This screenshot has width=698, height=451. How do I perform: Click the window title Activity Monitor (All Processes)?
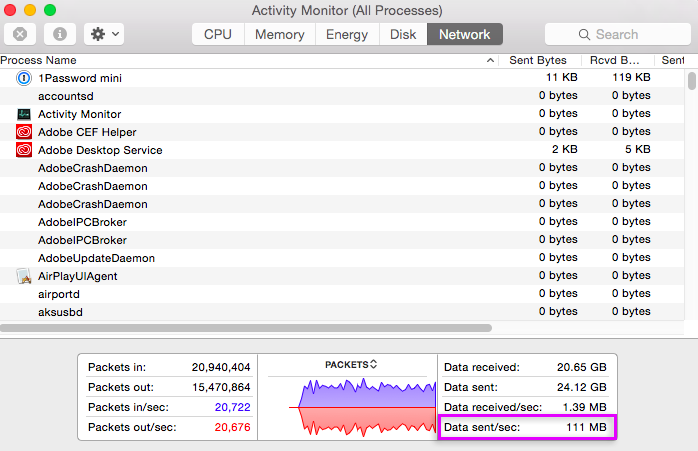347,10
